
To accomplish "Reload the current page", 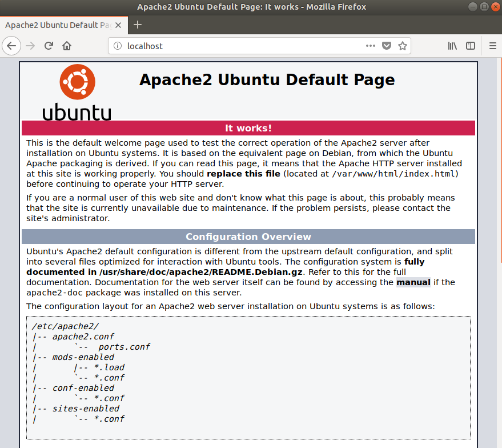I will [x=49, y=46].
